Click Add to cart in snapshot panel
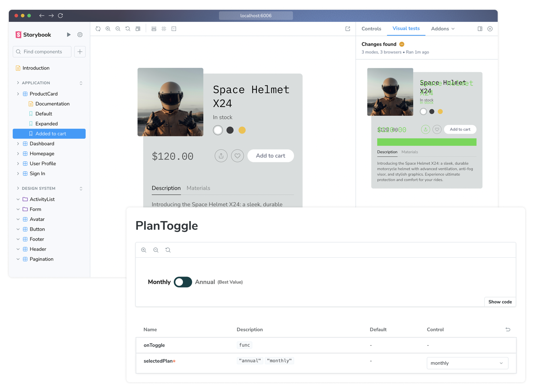 [x=460, y=129]
